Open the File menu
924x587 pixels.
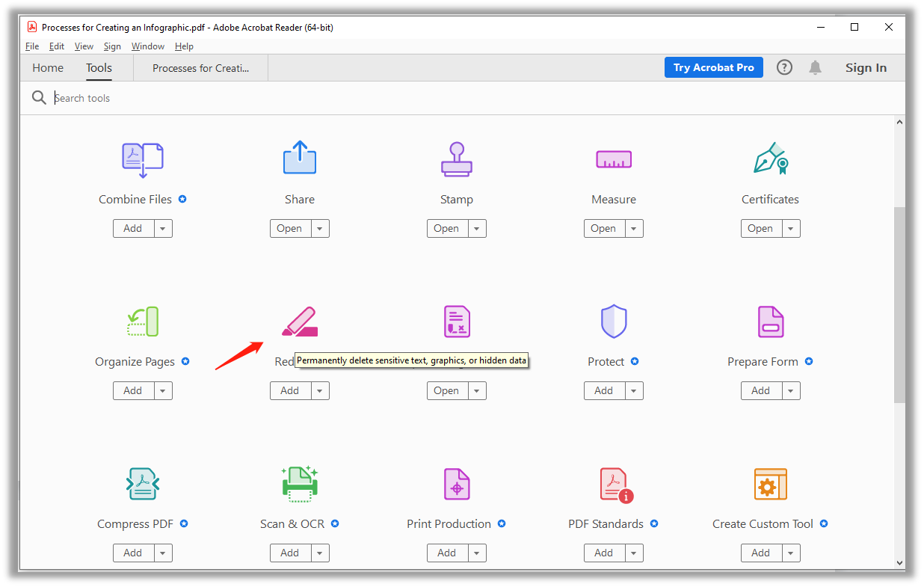tap(32, 46)
